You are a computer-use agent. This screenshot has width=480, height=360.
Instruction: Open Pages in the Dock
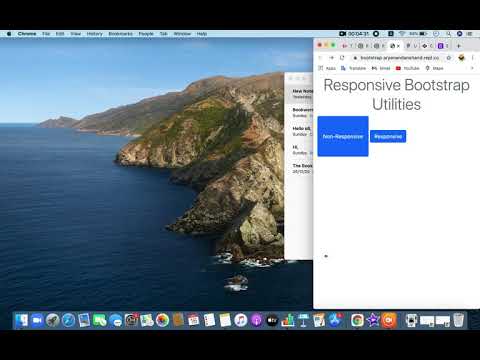pos(319,320)
